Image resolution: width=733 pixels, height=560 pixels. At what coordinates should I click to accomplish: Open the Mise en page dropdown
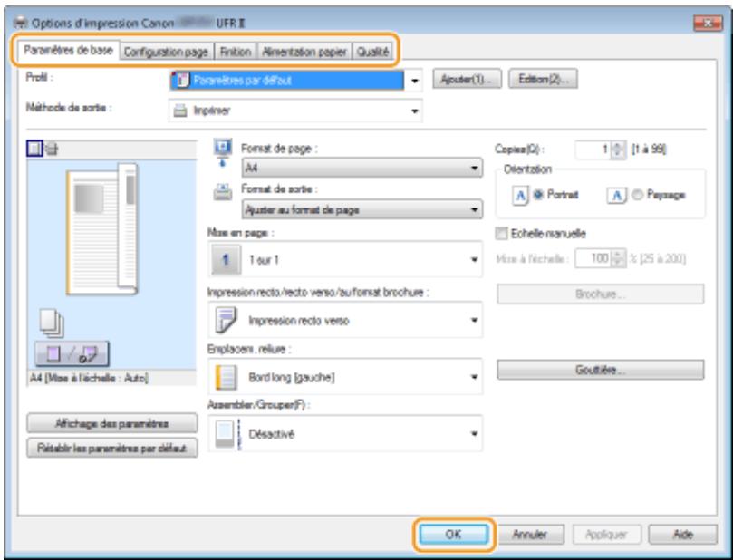point(345,259)
